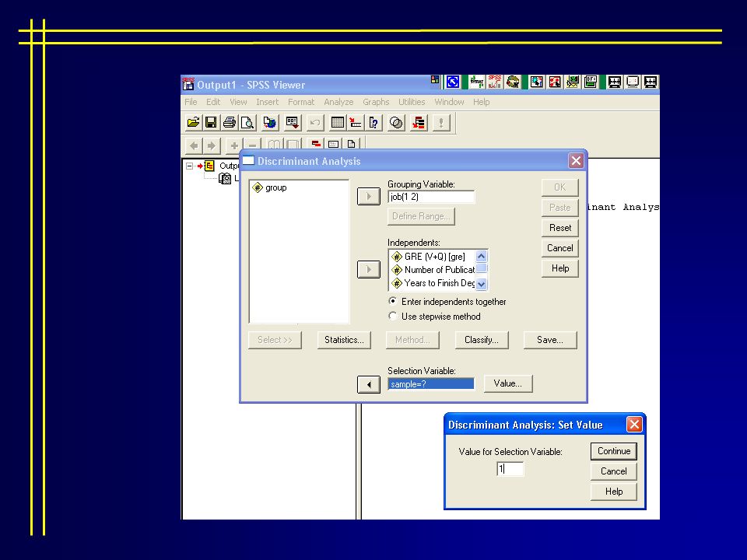This screenshot has height=560, width=747.
Task: Open the Analyze menu
Action: (x=338, y=102)
